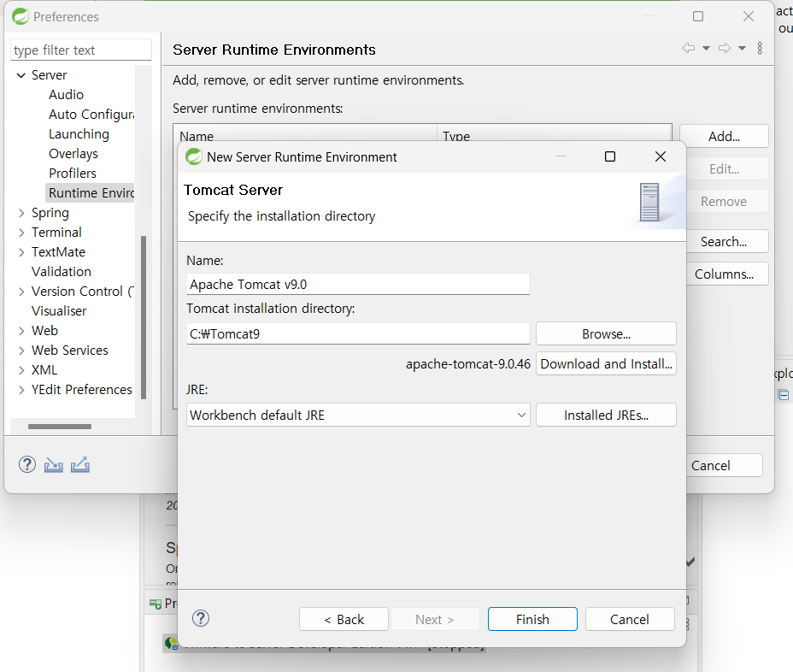The image size is (793, 672).
Task: Open help in New Server Runtime dialog
Action: coord(201,618)
